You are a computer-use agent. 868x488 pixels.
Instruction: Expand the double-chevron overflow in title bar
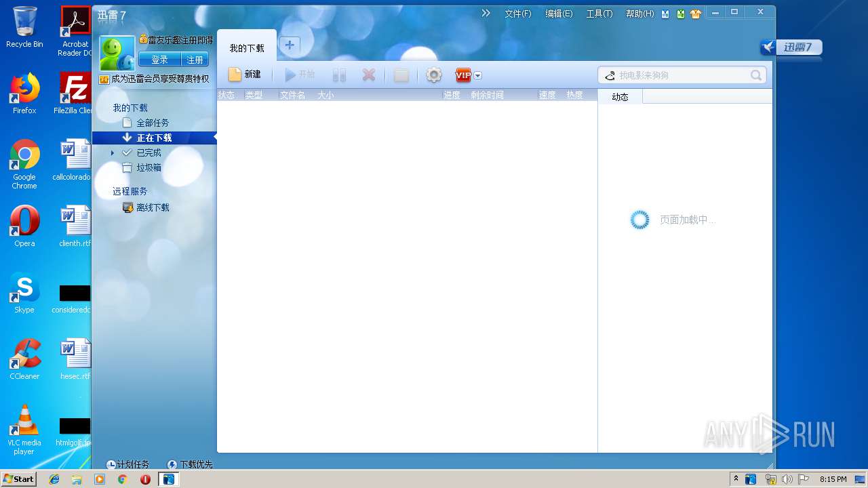point(486,13)
